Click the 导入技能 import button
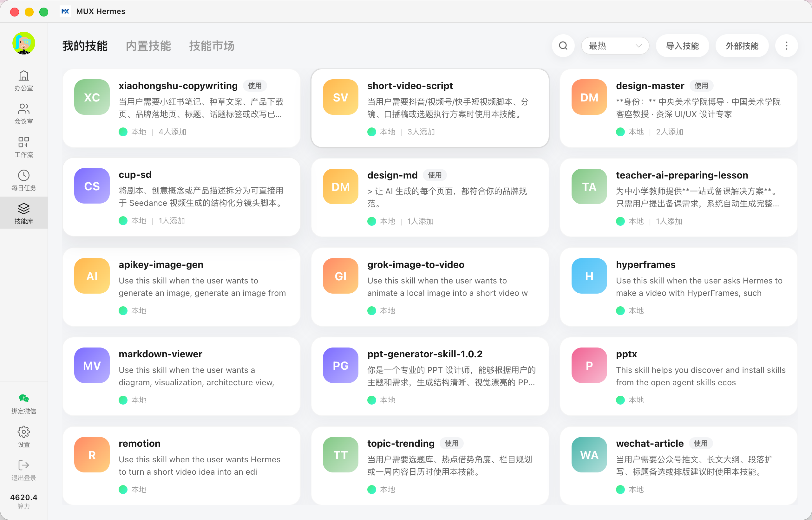Viewport: 812px width, 520px height. [682, 46]
